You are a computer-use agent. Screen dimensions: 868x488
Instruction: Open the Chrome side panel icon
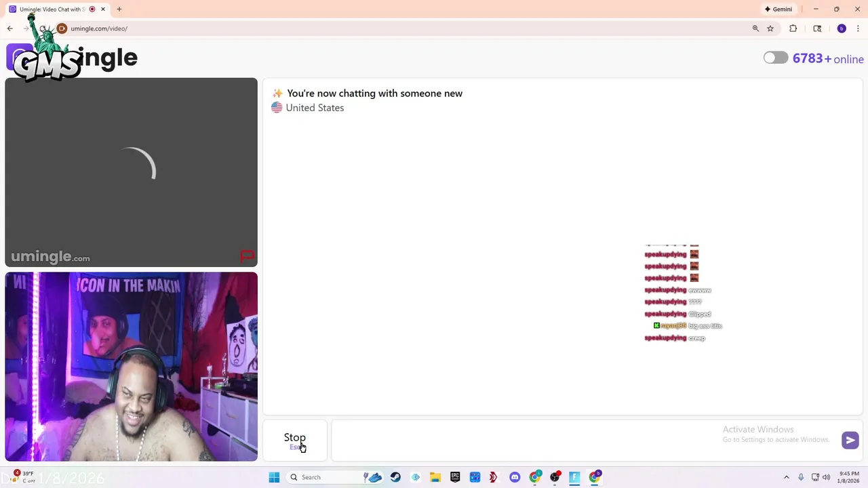click(x=817, y=28)
